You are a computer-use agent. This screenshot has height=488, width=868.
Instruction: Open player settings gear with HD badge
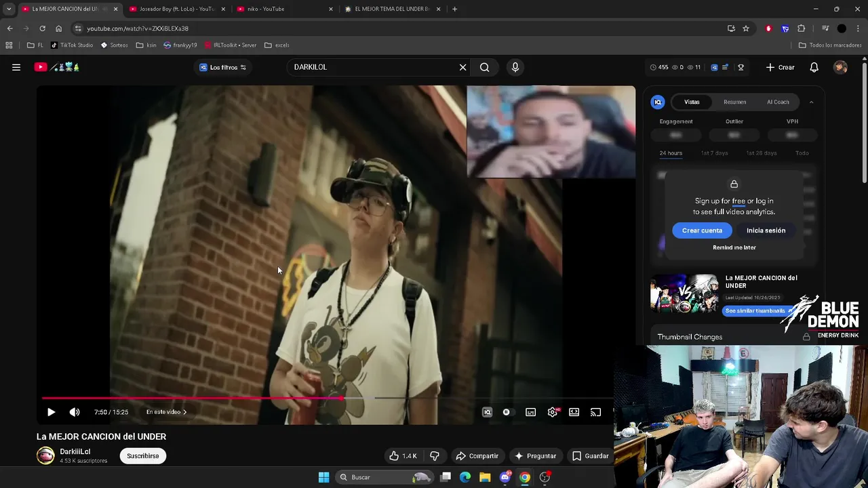(x=553, y=412)
